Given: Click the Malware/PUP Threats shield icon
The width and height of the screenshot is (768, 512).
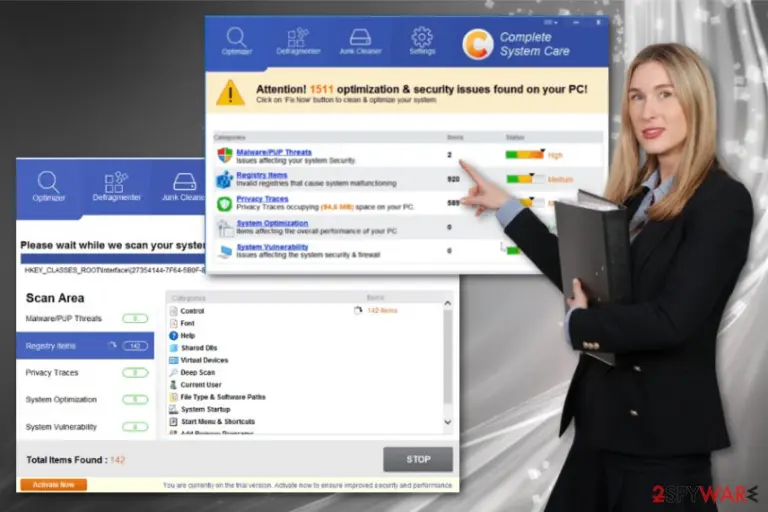Looking at the screenshot, I should tap(225, 155).
